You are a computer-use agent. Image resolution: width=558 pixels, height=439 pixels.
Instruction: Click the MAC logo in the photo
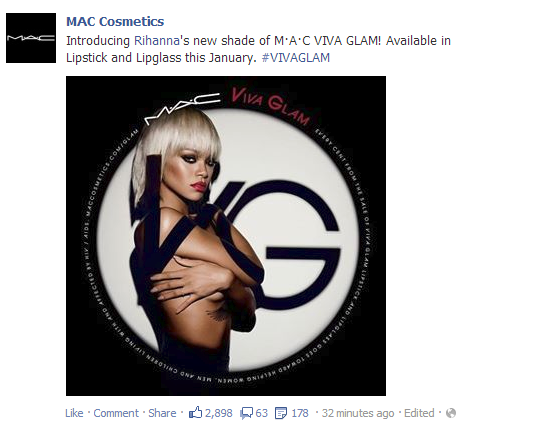182,108
